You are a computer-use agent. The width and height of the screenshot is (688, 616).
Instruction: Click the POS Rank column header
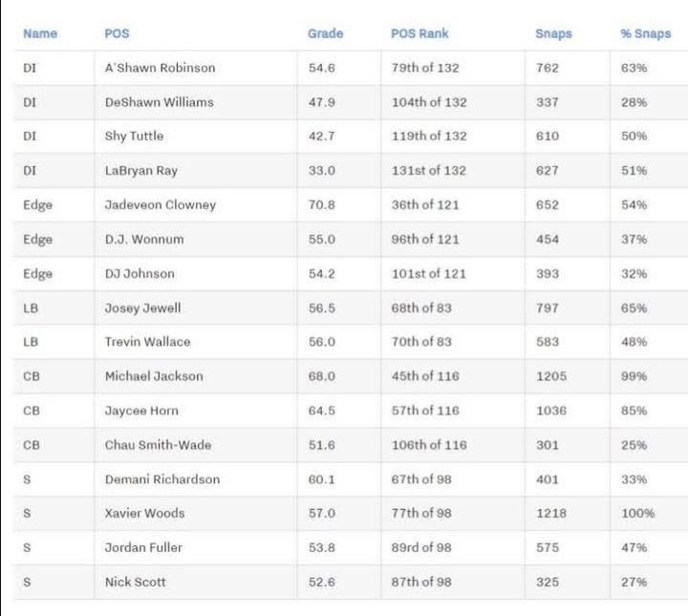click(x=419, y=33)
